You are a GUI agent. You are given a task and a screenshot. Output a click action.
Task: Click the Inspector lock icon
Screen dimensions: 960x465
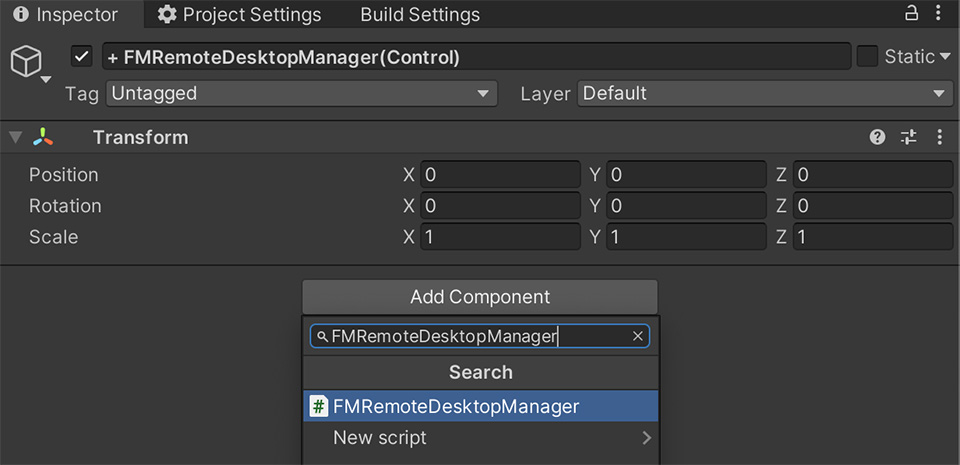pos(911,14)
